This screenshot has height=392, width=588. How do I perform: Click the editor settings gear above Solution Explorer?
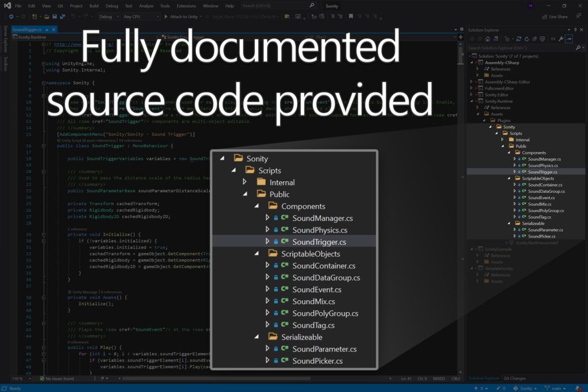462,29
